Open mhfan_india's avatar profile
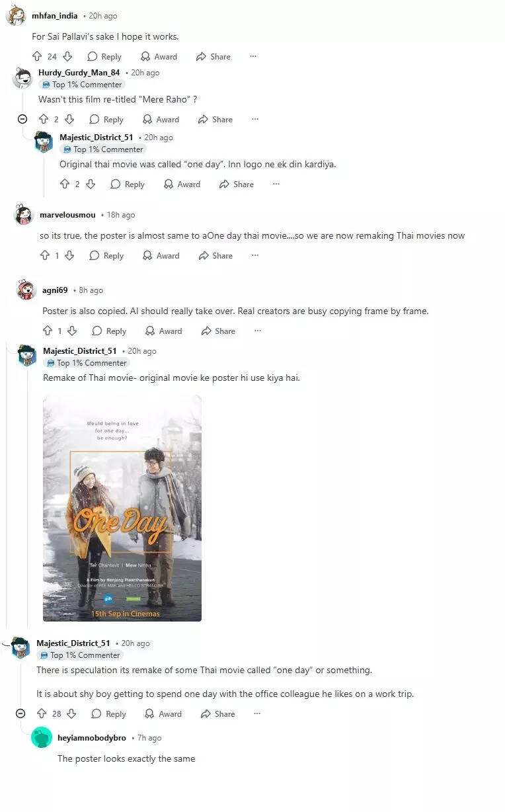The width and height of the screenshot is (505, 812). click(x=16, y=15)
